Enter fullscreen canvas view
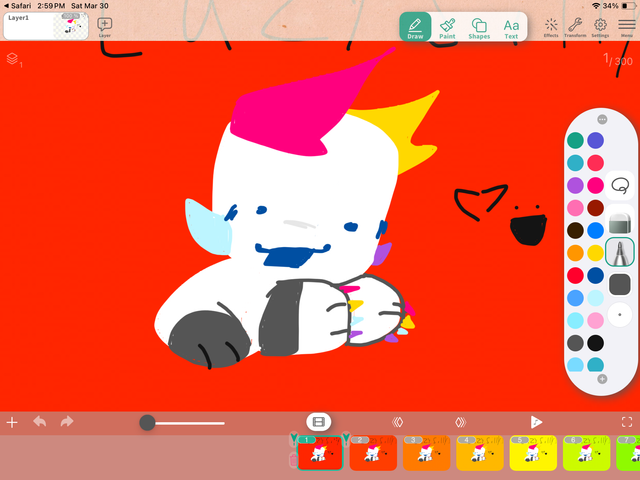Image resolution: width=640 pixels, height=480 pixels. point(627,422)
